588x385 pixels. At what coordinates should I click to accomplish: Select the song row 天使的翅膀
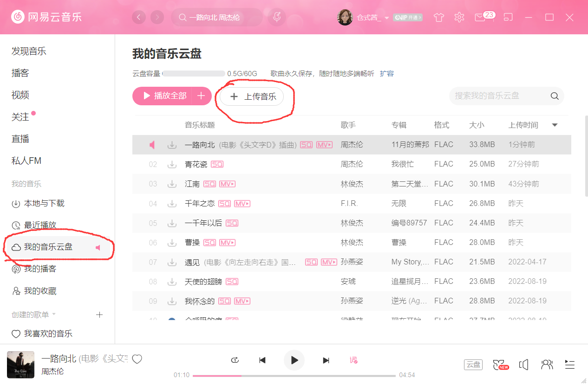coord(352,282)
